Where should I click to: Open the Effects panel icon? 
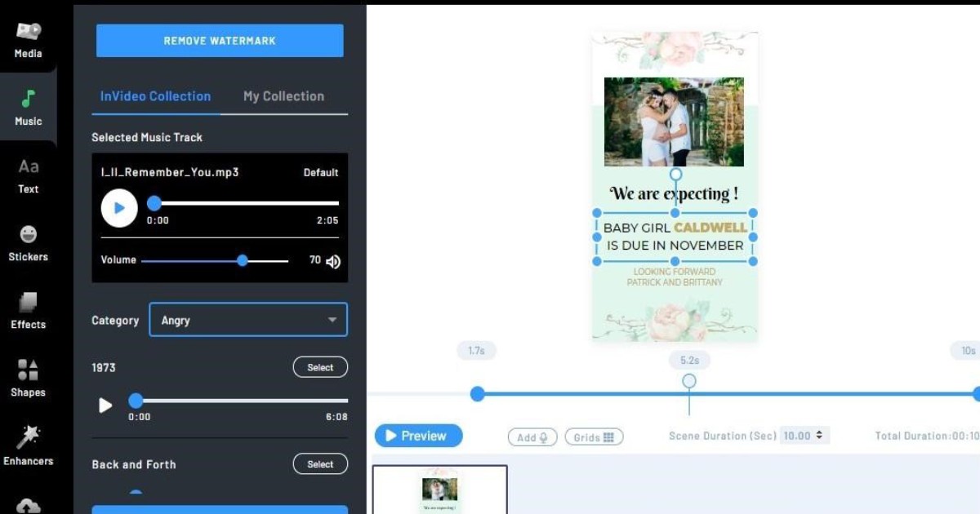tap(28, 304)
